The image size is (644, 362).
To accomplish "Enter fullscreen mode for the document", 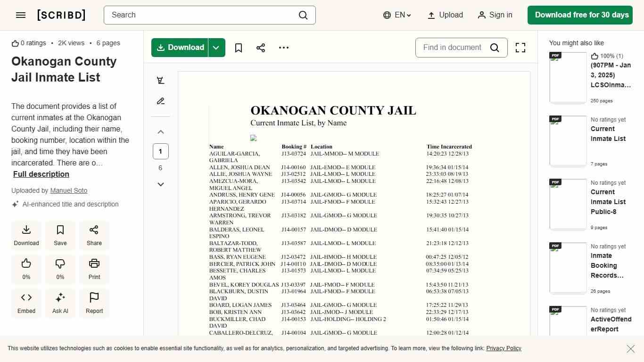I will pos(520,48).
